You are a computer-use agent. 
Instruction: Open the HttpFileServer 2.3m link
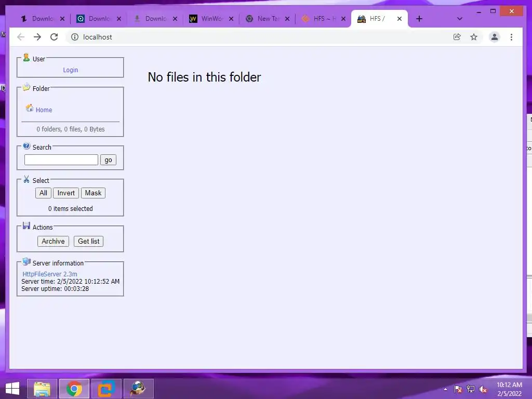(x=50, y=274)
